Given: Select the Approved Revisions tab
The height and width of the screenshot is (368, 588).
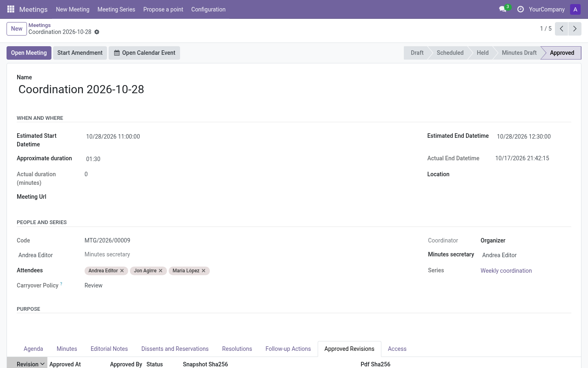Looking at the screenshot, I should (x=350, y=349).
